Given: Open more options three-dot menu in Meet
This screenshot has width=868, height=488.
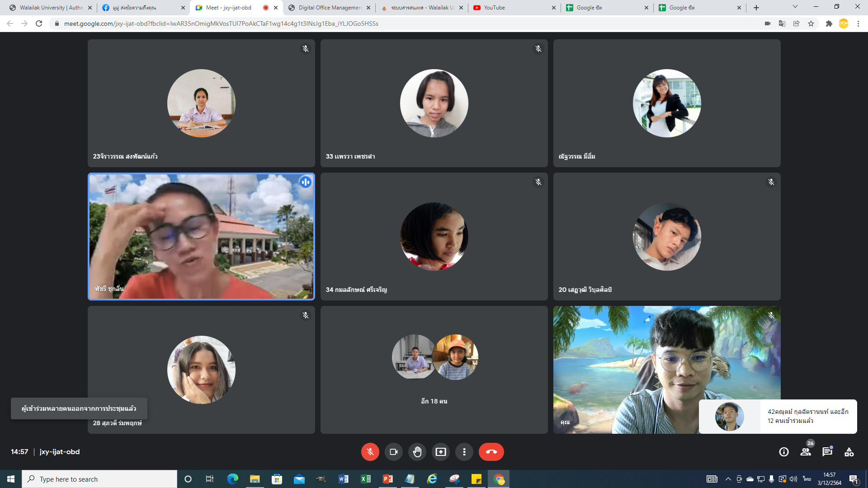Looking at the screenshot, I should pos(464,452).
